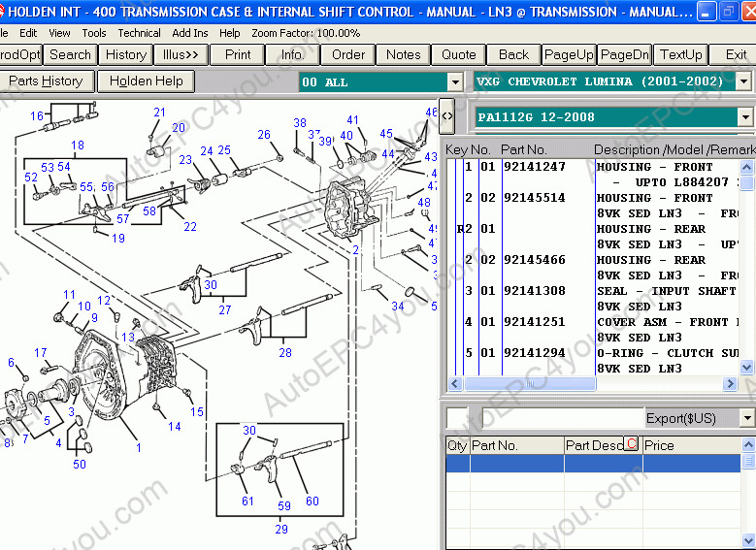Viewport: 756px width, 550px height.
Task: Click the PageUp button
Action: (x=569, y=54)
